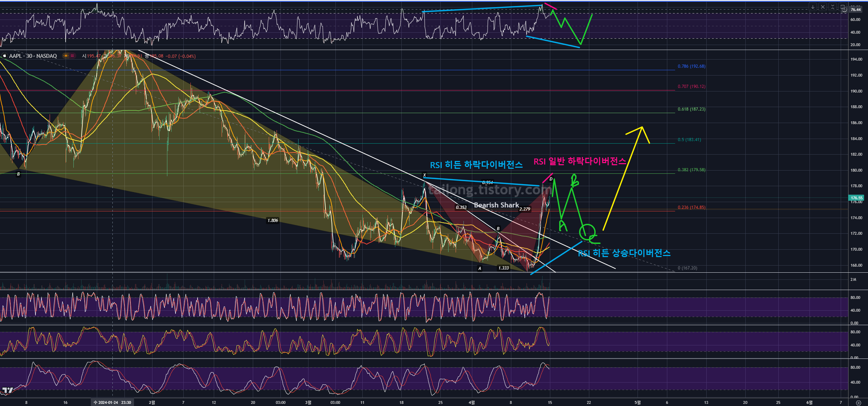Open AAPL 30 NASDAQ symbol title

pos(33,56)
